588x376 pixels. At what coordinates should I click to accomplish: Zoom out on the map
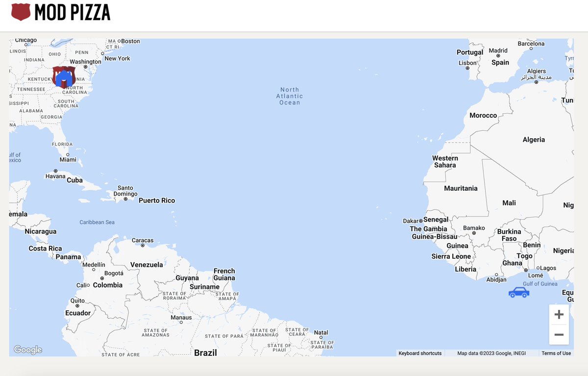559,335
